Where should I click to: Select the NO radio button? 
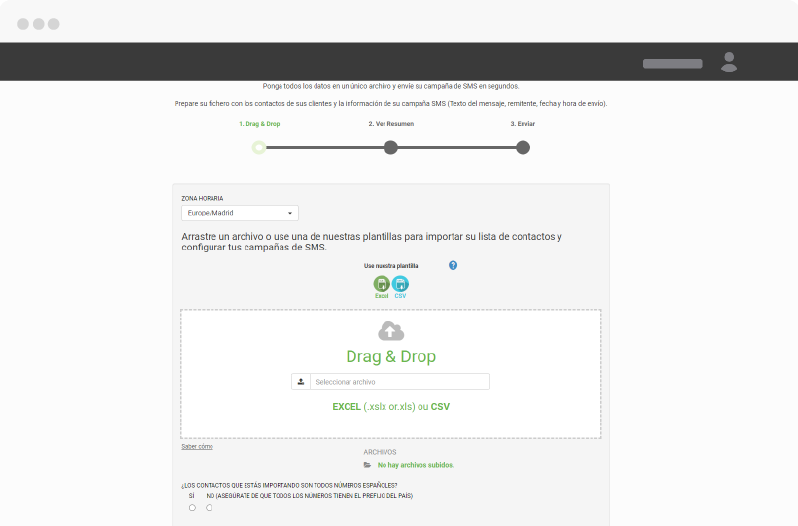tap(209, 508)
